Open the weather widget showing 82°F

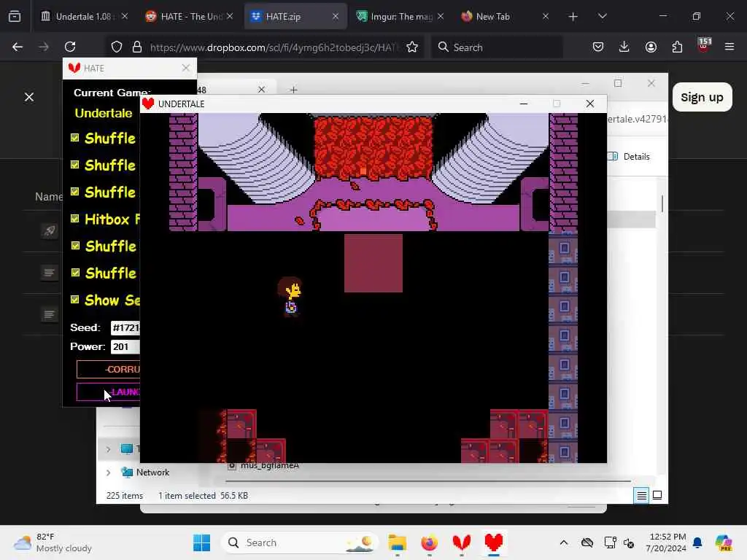point(53,542)
